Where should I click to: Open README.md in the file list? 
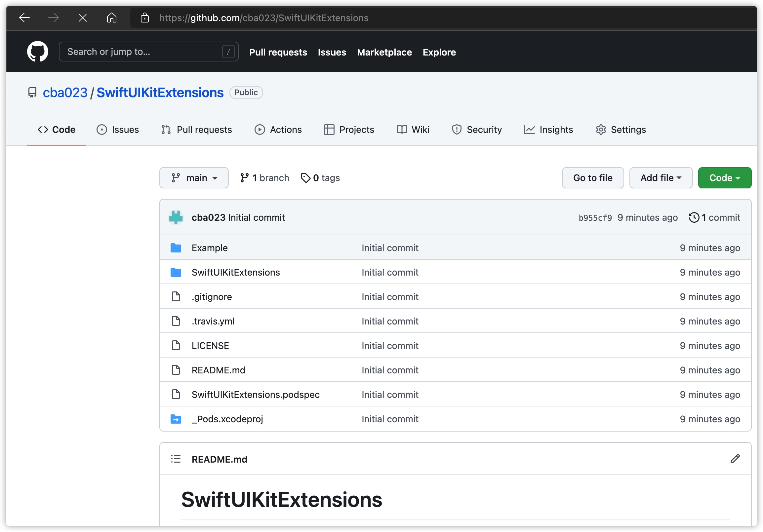point(219,370)
